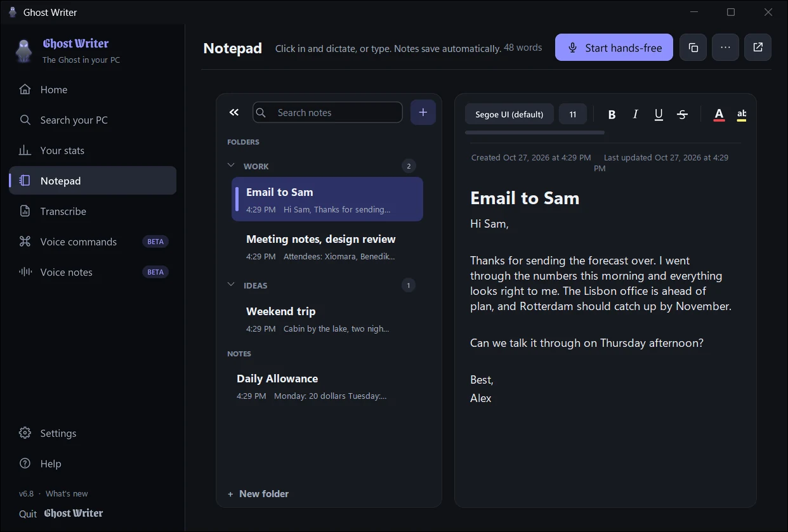This screenshot has width=788, height=532.
Task: Select Notepad in the sidebar
Action: click(x=93, y=181)
